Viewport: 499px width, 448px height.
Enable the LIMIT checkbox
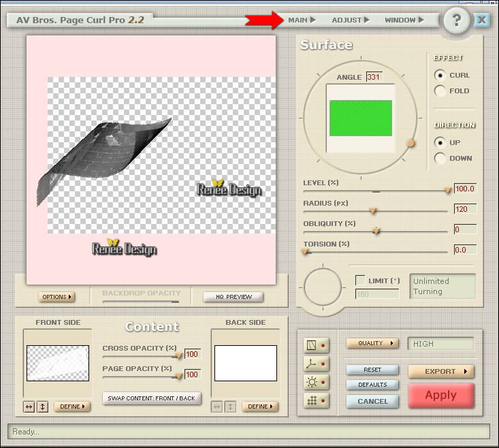pos(360,281)
